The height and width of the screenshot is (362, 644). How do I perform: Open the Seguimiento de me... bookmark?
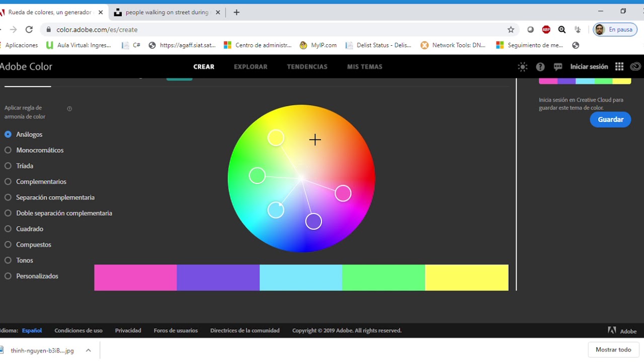tap(530, 45)
